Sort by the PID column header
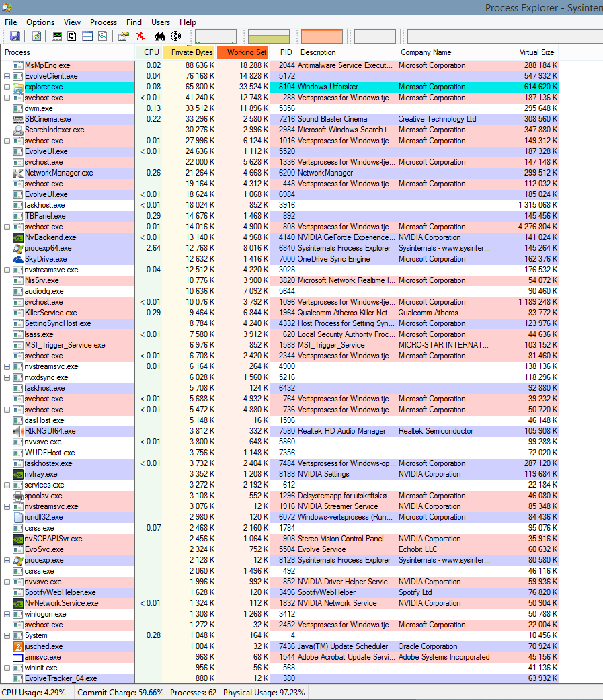 pos(282,52)
